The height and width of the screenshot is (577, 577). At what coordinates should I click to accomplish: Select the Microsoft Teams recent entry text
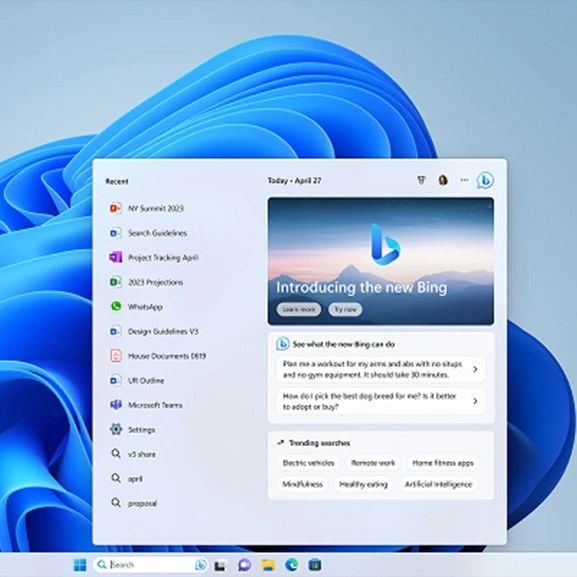point(155,405)
